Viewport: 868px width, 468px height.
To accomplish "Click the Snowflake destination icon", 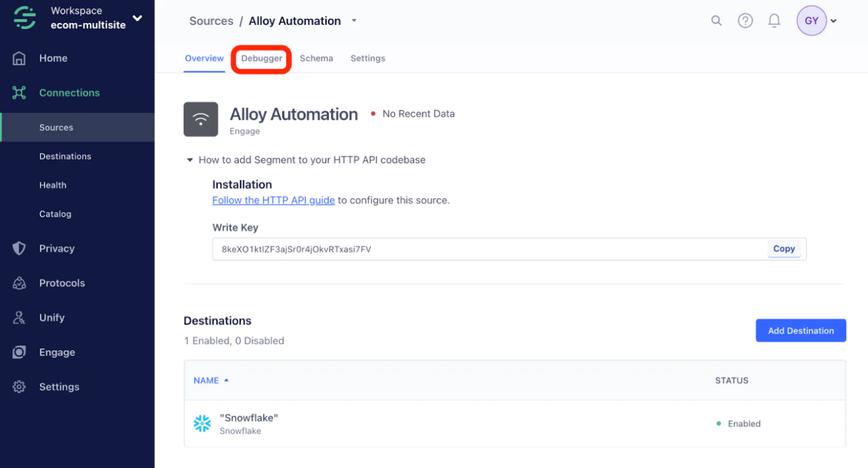I will coord(202,424).
